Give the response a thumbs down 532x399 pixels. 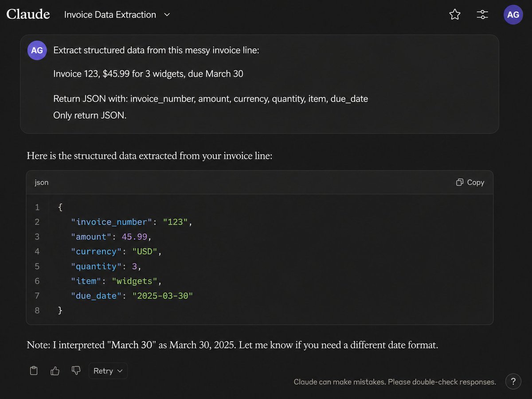click(x=76, y=371)
